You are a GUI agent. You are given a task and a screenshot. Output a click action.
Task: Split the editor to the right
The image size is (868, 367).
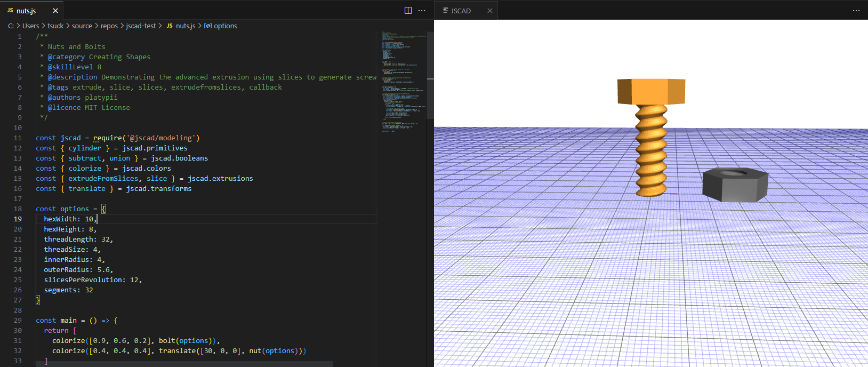(x=408, y=11)
